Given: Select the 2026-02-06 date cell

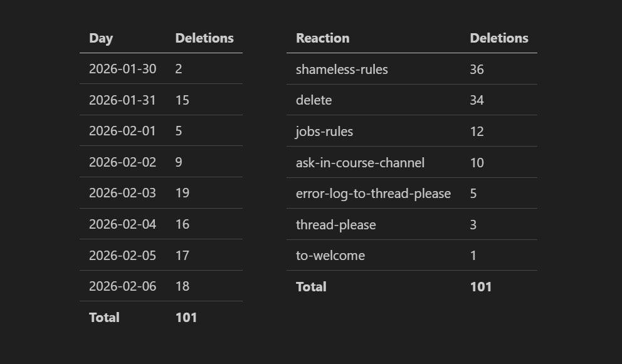Looking at the screenshot, I should 123,286.
